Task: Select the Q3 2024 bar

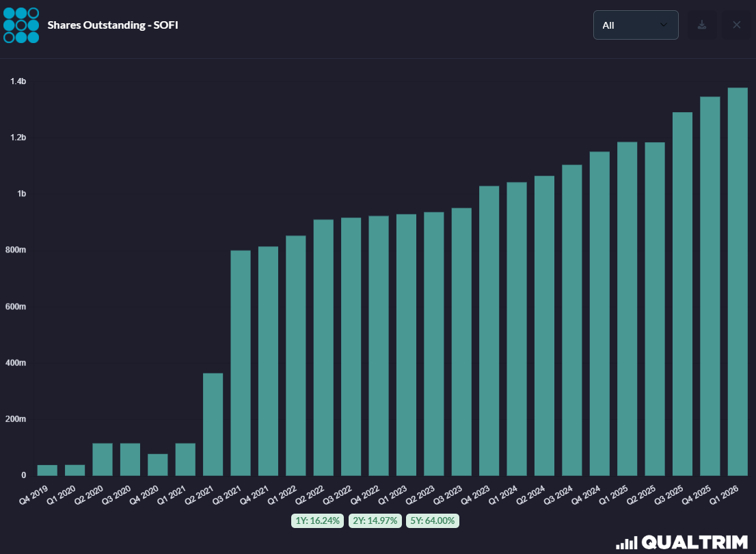Action: click(572, 321)
